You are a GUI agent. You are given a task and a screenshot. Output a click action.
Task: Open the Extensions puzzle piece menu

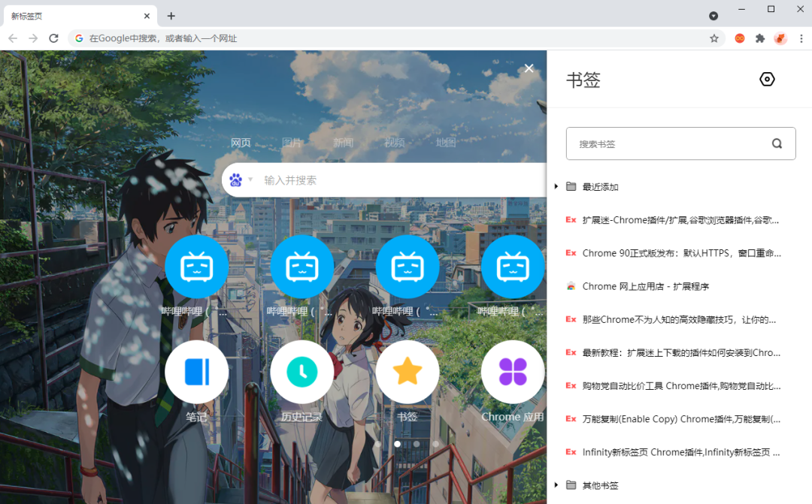tap(759, 38)
